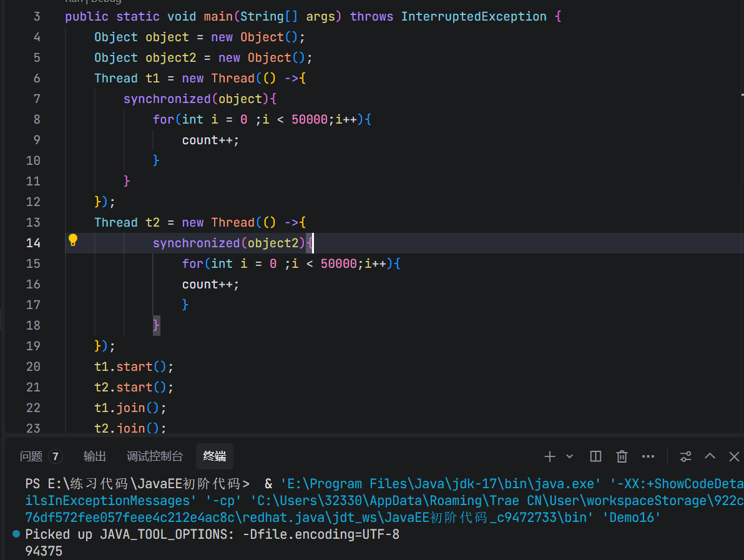The width and height of the screenshot is (744, 560).
Task: Click the for loop on line 15
Action: [291, 263]
